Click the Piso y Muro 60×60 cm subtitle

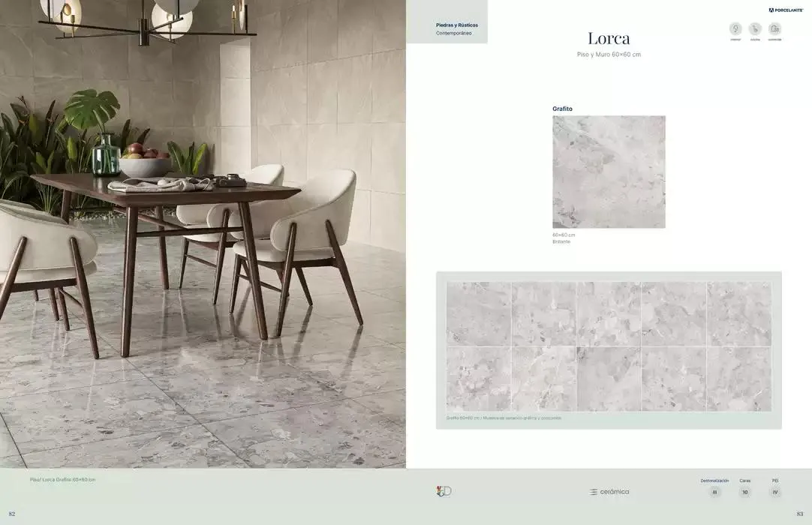pyautogui.click(x=609, y=55)
